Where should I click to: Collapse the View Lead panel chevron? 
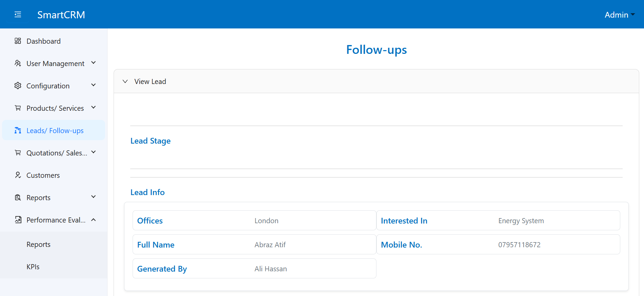click(x=125, y=82)
